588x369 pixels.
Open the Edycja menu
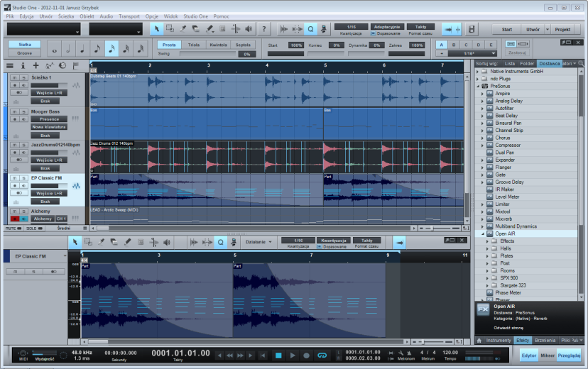(26, 16)
